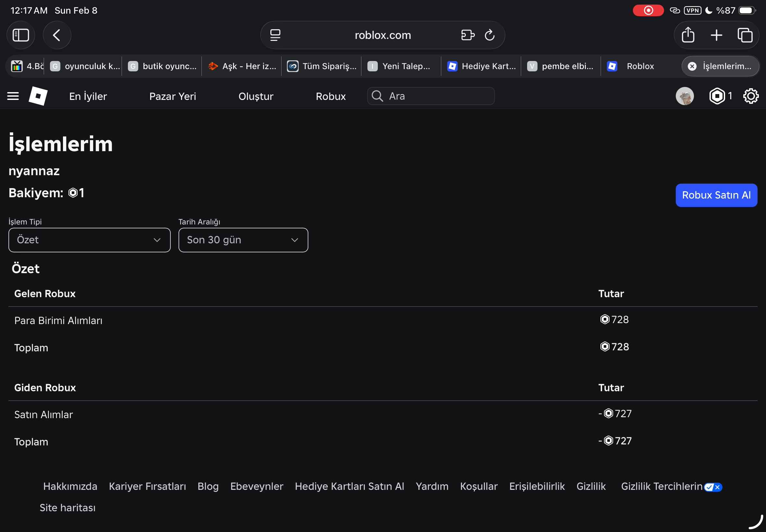Screen dimensions: 766x532
Task: Select the Satın Alımlar row
Action: pyautogui.click(x=383, y=414)
